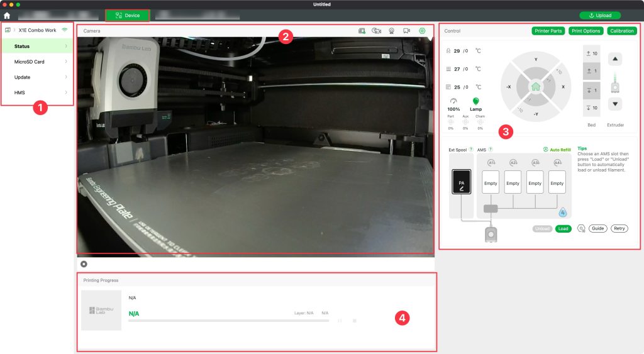
Task: Move extruder up with the up arrow
Action: [x=616, y=58]
